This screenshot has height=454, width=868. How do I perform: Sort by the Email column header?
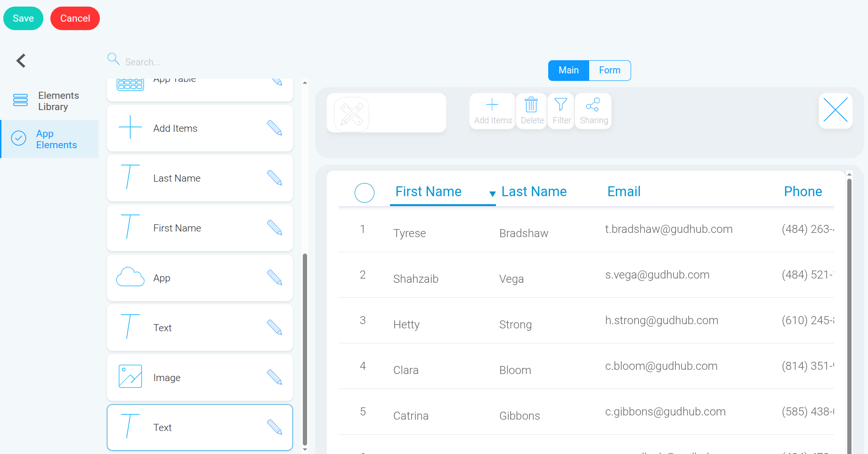pos(624,191)
